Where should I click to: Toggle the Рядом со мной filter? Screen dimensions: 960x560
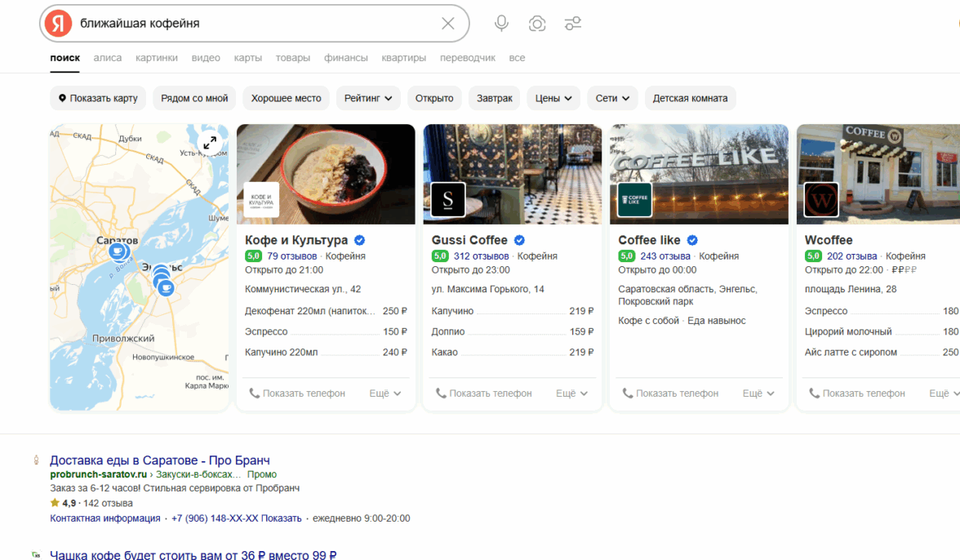[194, 98]
